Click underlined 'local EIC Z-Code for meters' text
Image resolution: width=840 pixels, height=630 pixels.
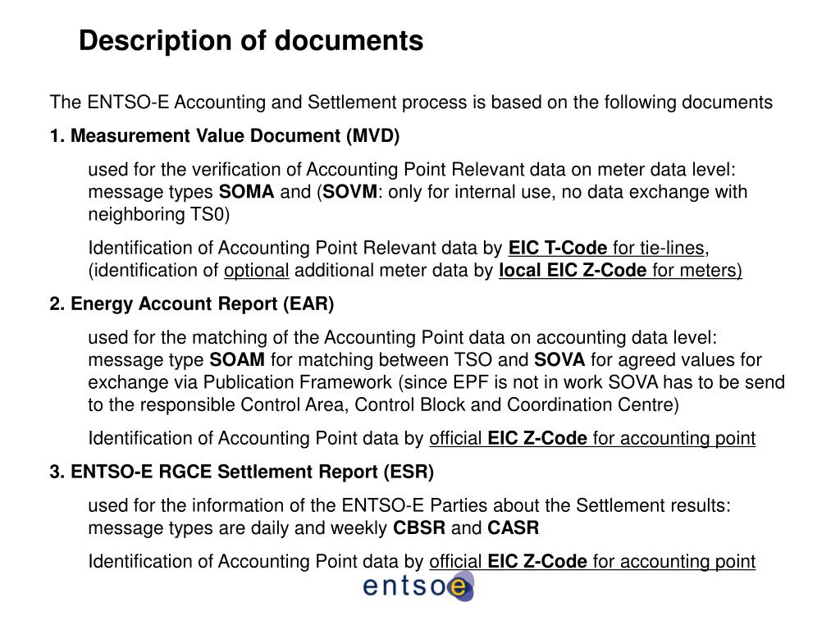pos(620,271)
